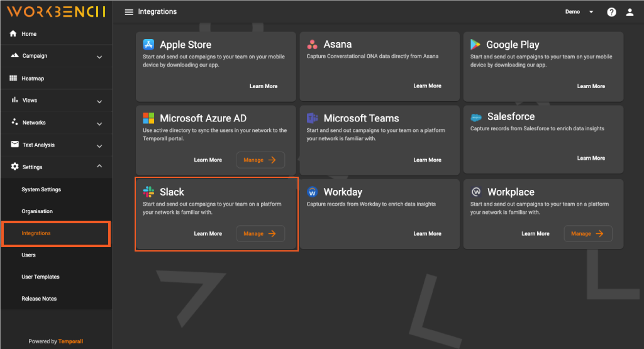Click Manage button on Slack card

pos(260,234)
